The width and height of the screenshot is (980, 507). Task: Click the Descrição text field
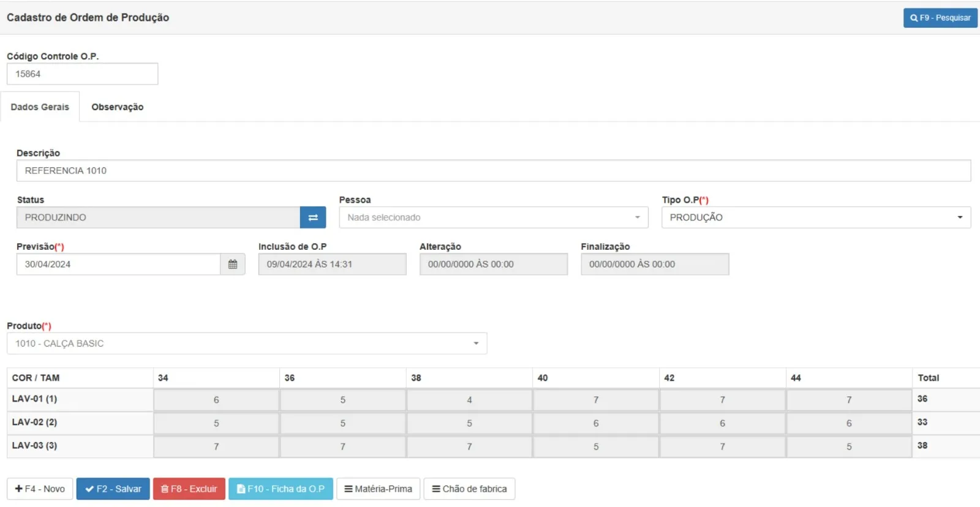coord(493,171)
